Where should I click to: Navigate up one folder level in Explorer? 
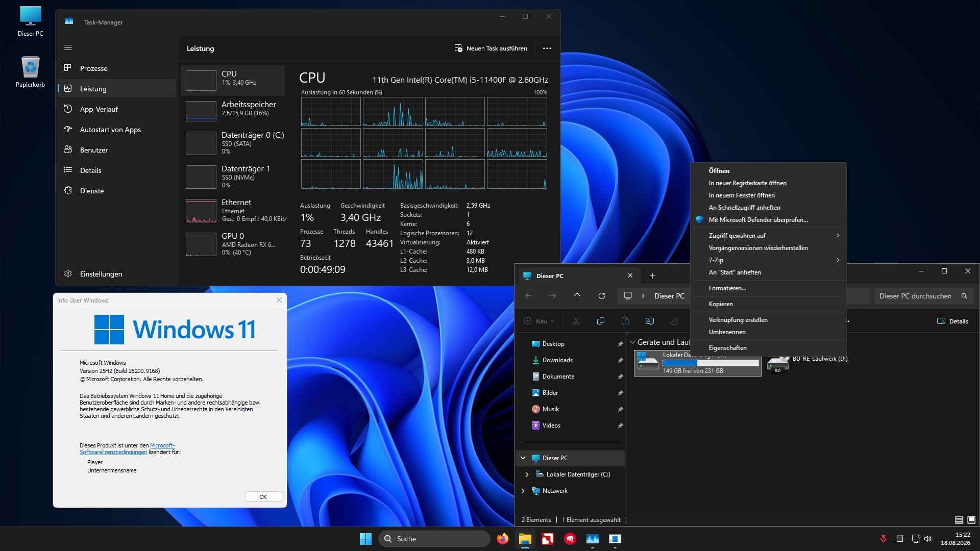[x=577, y=296]
